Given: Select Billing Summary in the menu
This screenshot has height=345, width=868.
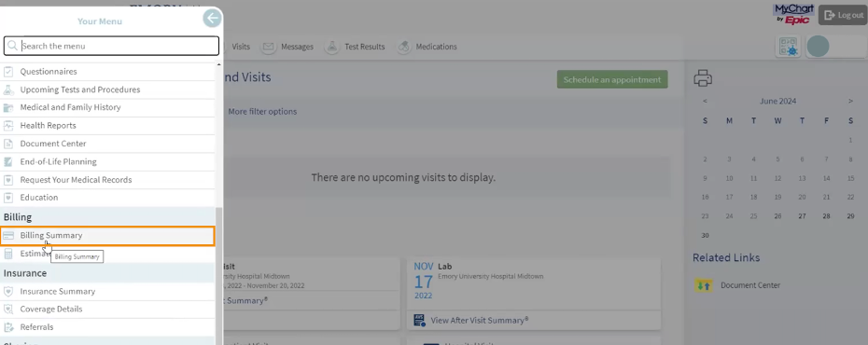Looking at the screenshot, I should click(107, 236).
